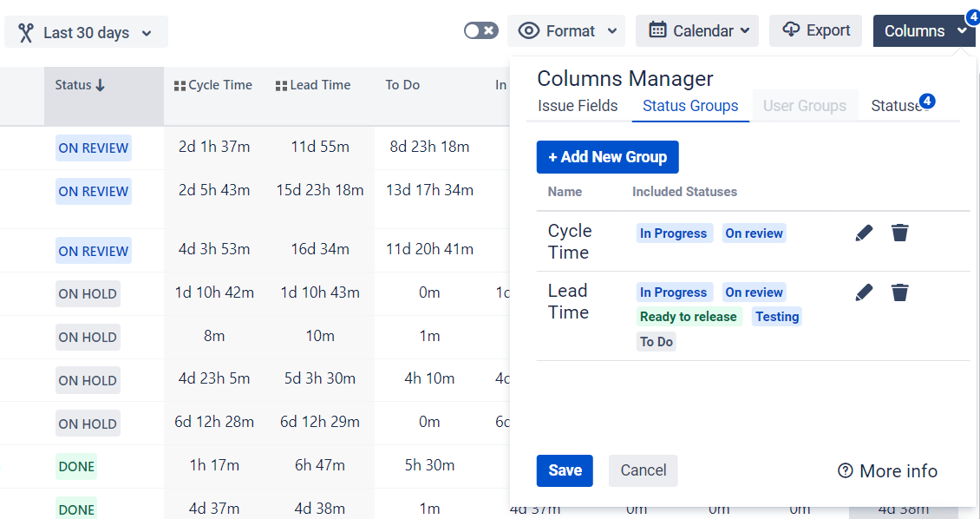Select the User Groups tab
The image size is (980, 519).
click(804, 105)
